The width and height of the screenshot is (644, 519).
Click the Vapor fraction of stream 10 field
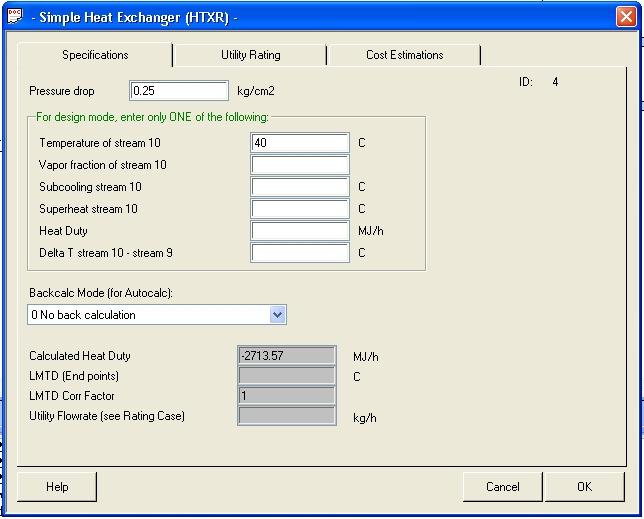click(x=300, y=165)
